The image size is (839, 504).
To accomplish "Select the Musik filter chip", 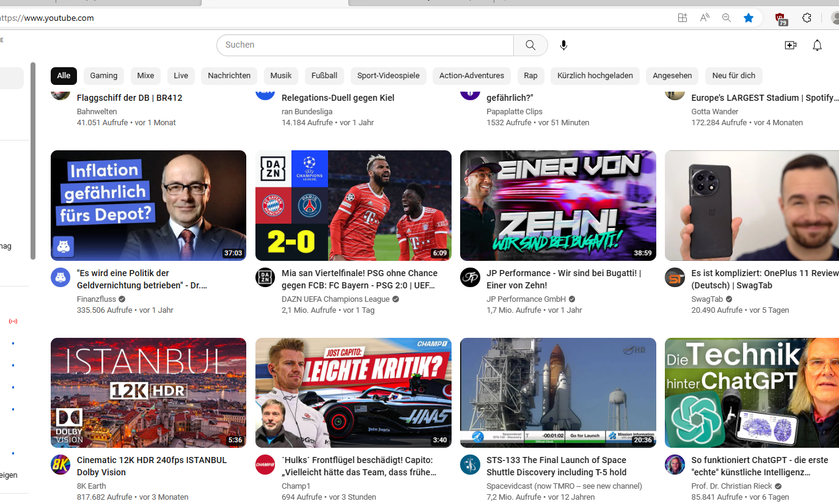I will 281,76.
